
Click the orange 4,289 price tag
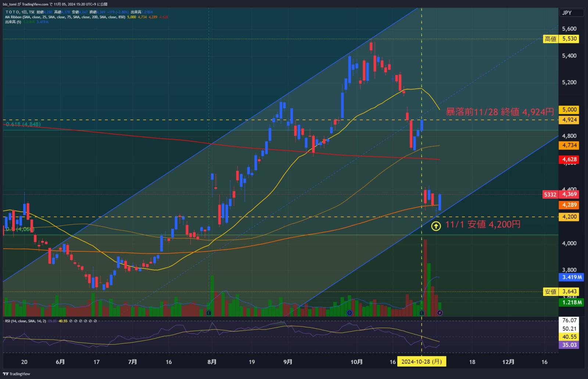click(x=569, y=205)
